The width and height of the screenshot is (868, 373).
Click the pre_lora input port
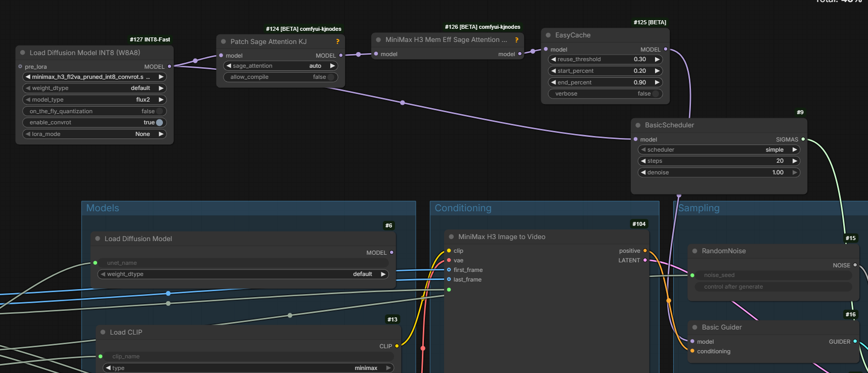pos(20,67)
